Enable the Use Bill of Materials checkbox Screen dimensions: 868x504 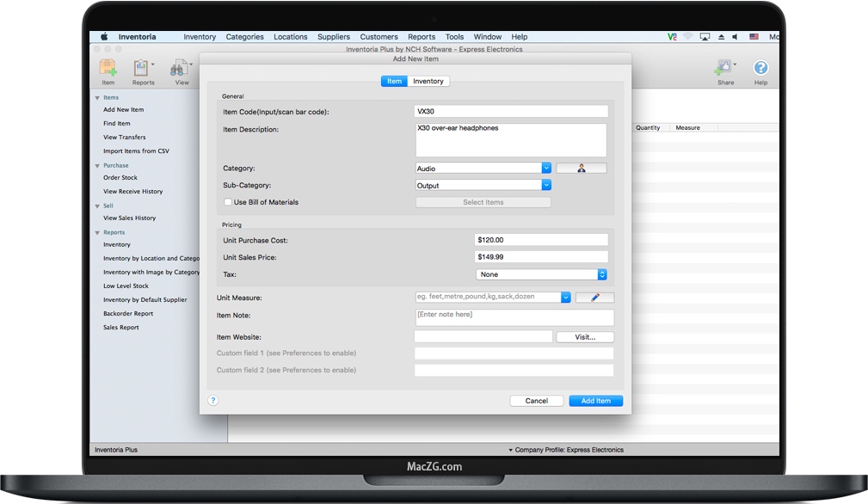(x=227, y=201)
